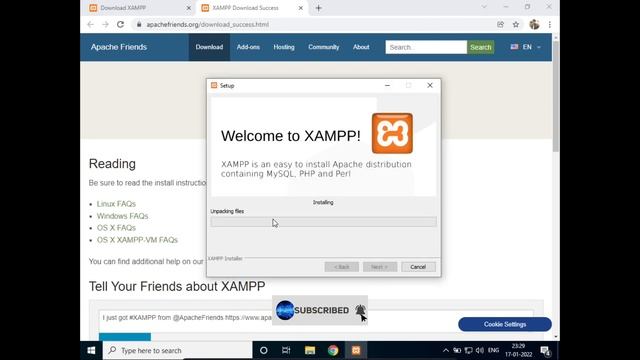Open the volume speaker icon
The height and width of the screenshot is (360, 640).
[x=480, y=351]
